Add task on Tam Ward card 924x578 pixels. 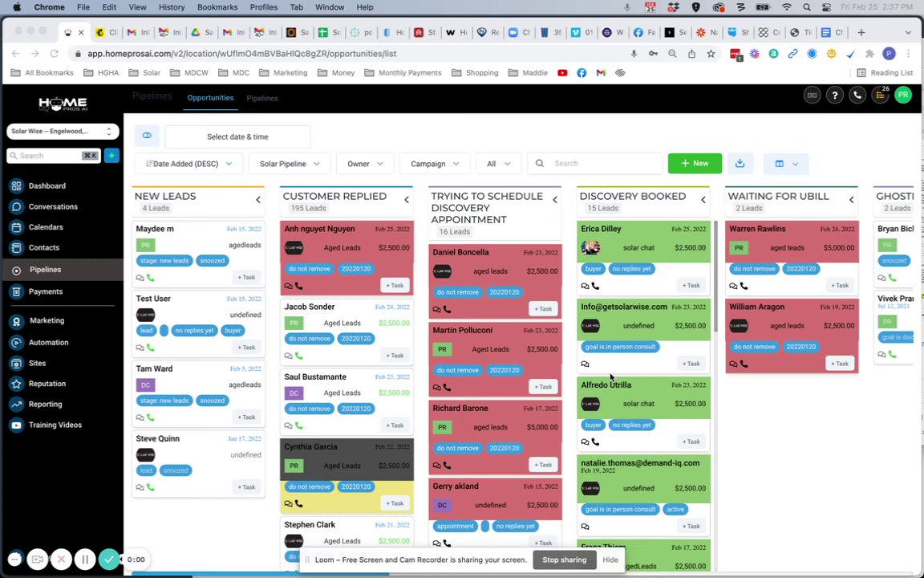[246, 417]
